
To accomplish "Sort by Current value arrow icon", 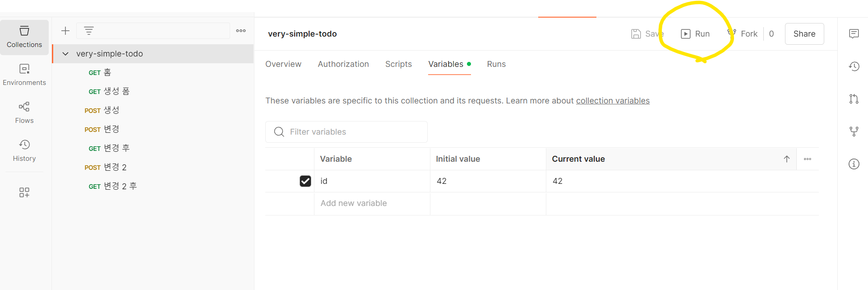I will [x=787, y=159].
